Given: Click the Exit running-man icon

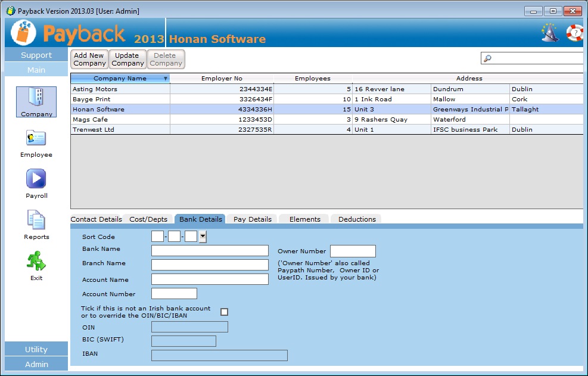Looking at the screenshot, I should (x=36, y=261).
